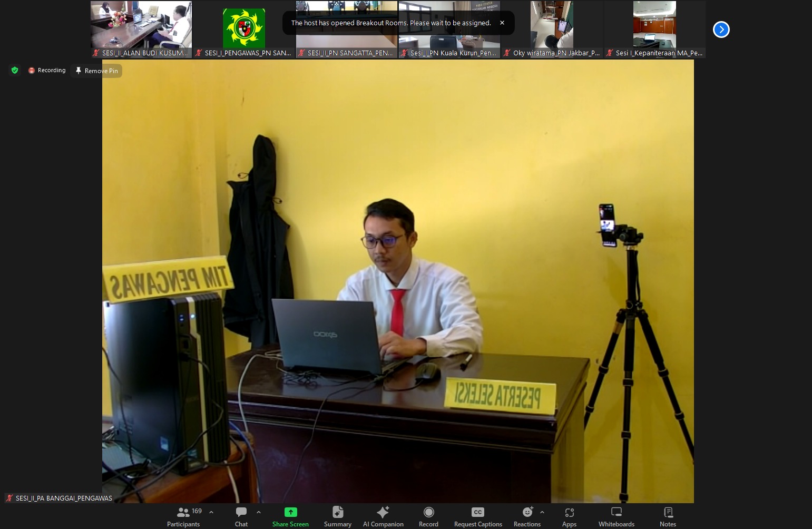Open the Notes tool
Image resolution: width=812 pixels, height=529 pixels.
(668, 516)
